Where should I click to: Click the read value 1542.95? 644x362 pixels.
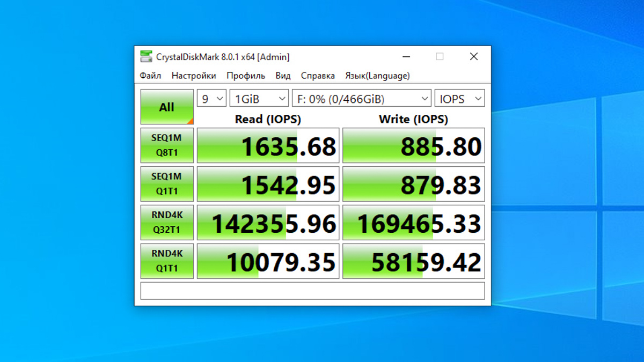pyautogui.click(x=268, y=184)
